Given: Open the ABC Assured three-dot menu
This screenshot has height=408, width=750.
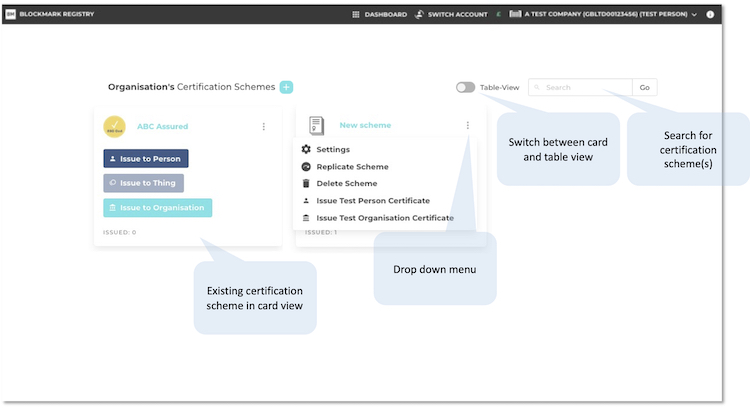Looking at the screenshot, I should (x=264, y=126).
